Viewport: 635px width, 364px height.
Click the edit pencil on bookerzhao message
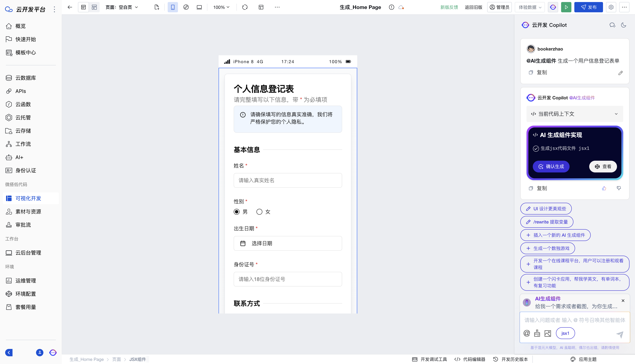620,73
